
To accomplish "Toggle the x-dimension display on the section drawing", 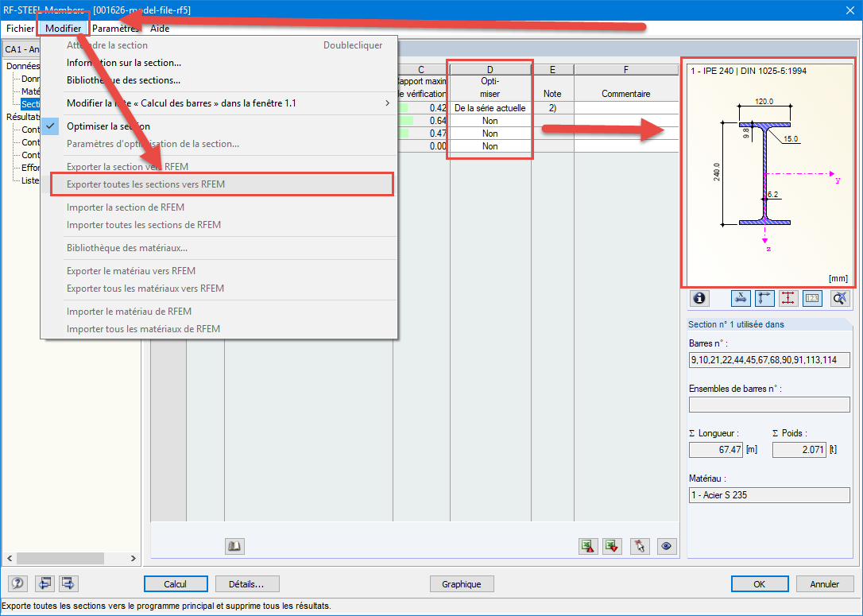I will coord(739,298).
